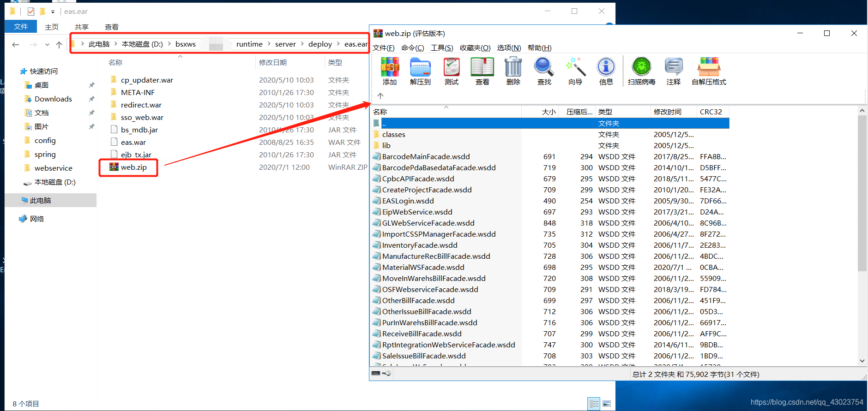Select Network (网络) in sidebar

[37, 219]
